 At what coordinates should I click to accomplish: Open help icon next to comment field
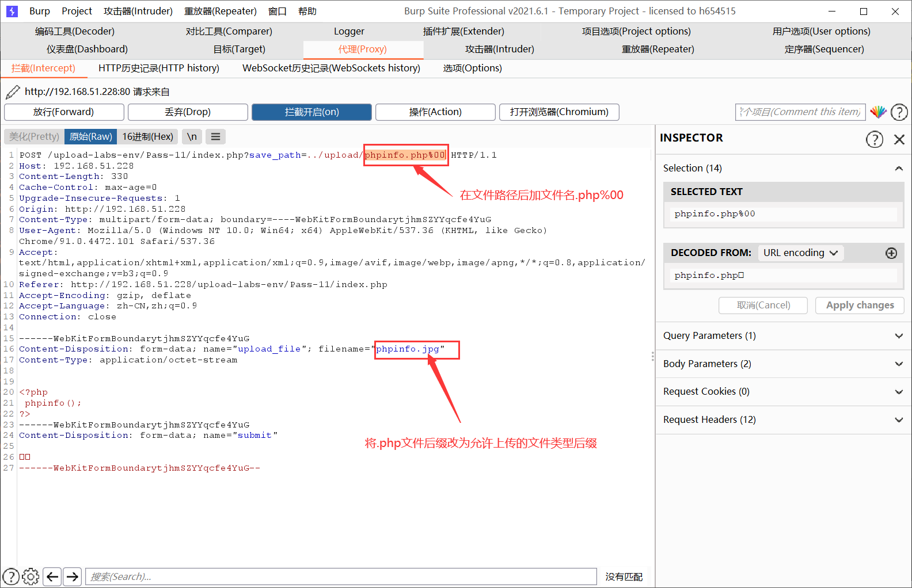pos(899,112)
